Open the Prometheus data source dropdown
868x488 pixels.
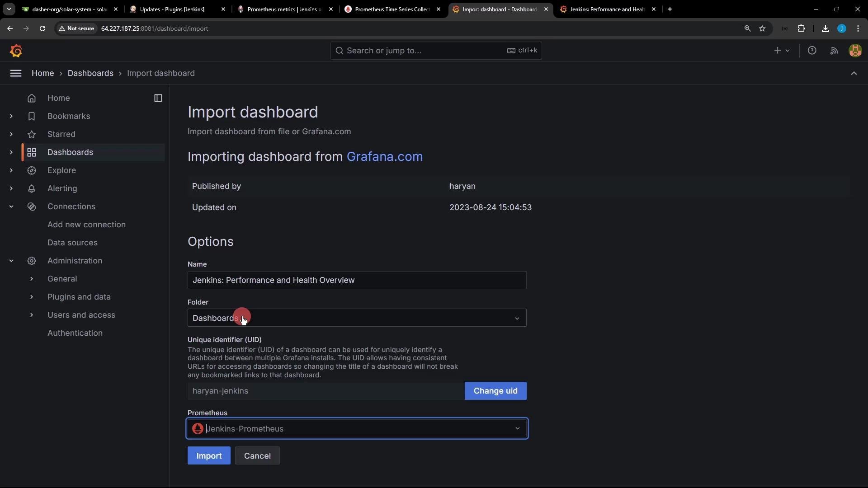pyautogui.click(x=357, y=428)
